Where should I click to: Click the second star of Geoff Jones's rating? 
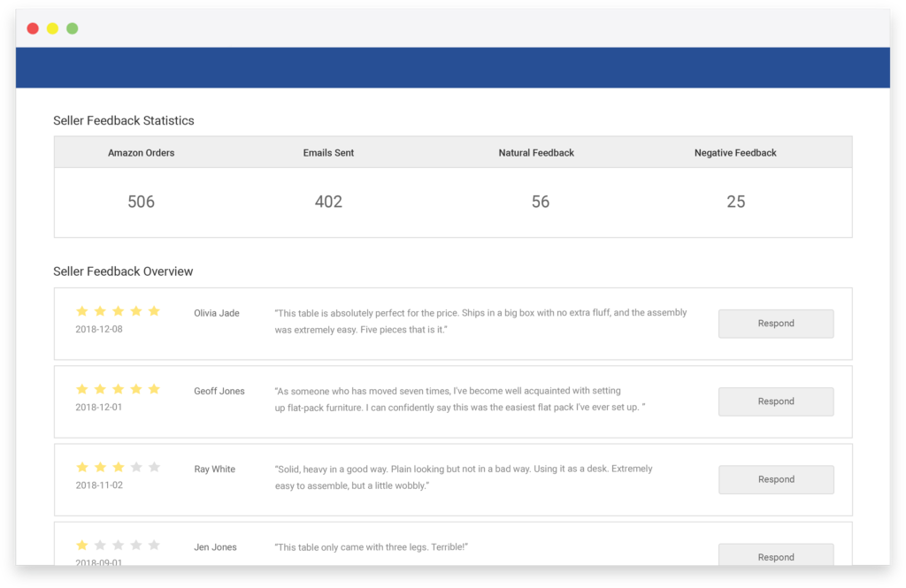[100, 389]
